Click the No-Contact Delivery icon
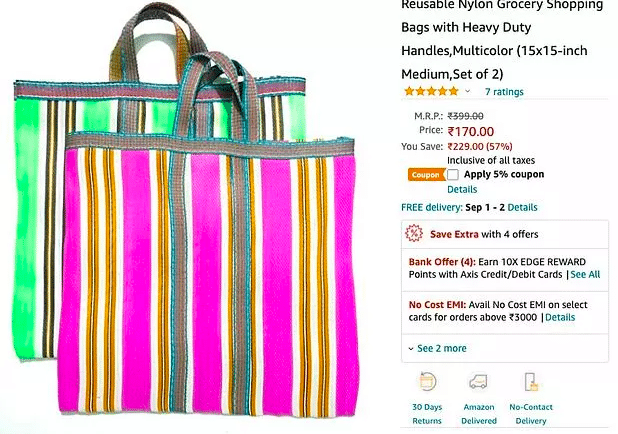This screenshot has height=434, width=618. (531, 382)
